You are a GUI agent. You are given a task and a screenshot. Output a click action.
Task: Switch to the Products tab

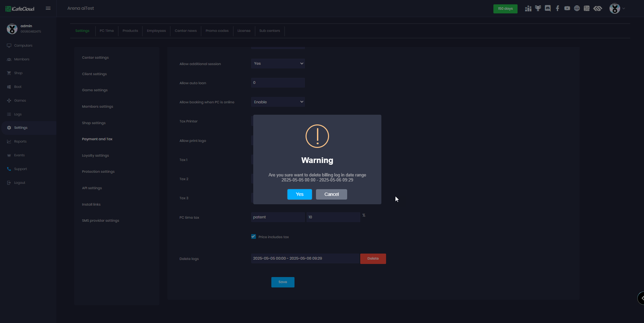click(130, 31)
